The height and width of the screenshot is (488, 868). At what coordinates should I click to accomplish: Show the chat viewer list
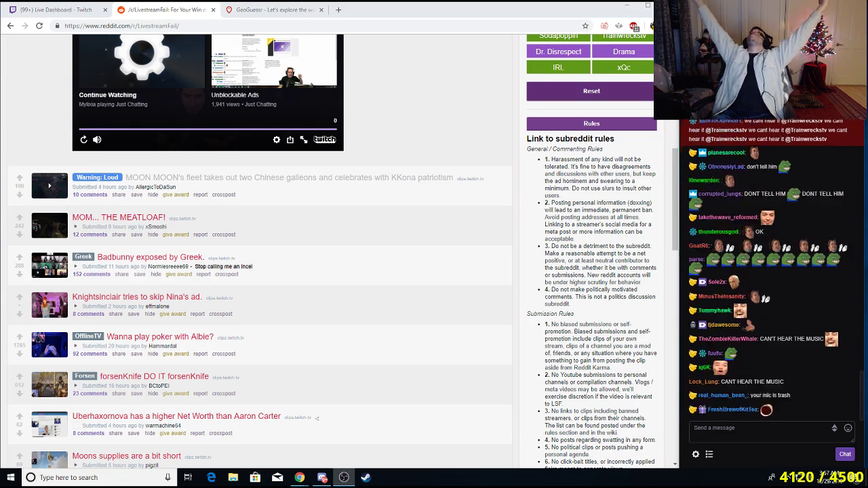pyautogui.click(x=709, y=454)
